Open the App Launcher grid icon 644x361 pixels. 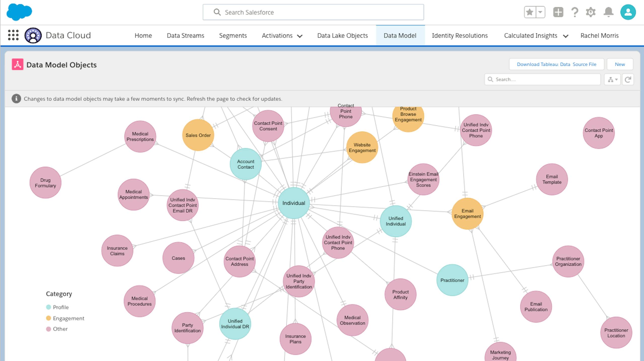coord(13,35)
